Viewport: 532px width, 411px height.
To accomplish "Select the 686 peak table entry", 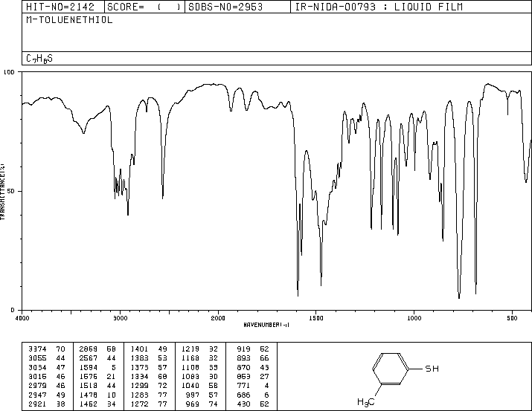I will coord(253,395).
